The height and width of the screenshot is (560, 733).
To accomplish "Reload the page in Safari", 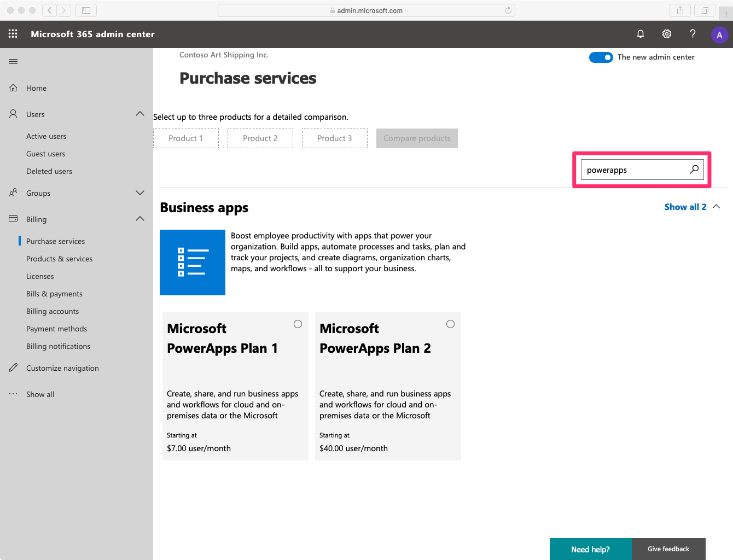I will [x=508, y=10].
